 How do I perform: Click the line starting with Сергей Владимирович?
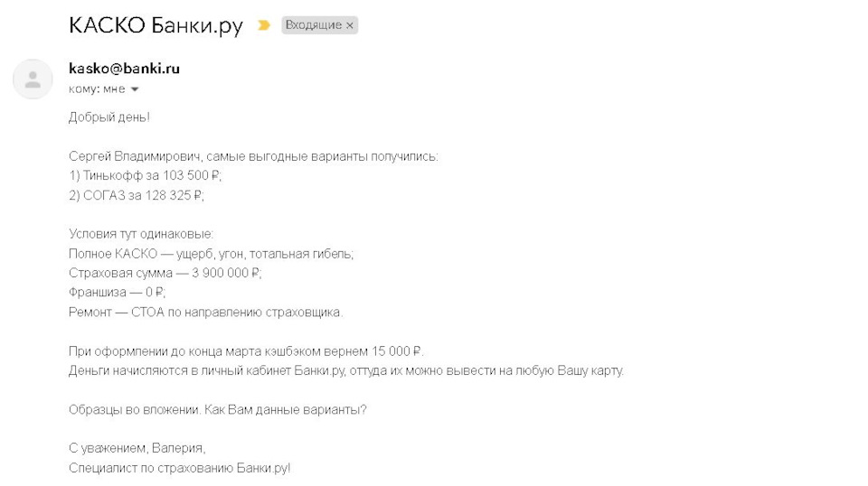point(253,156)
